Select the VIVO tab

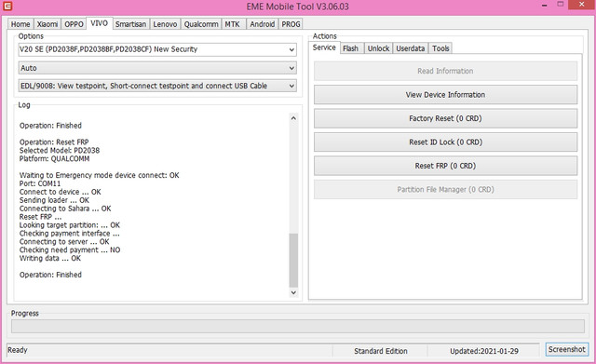pos(100,23)
